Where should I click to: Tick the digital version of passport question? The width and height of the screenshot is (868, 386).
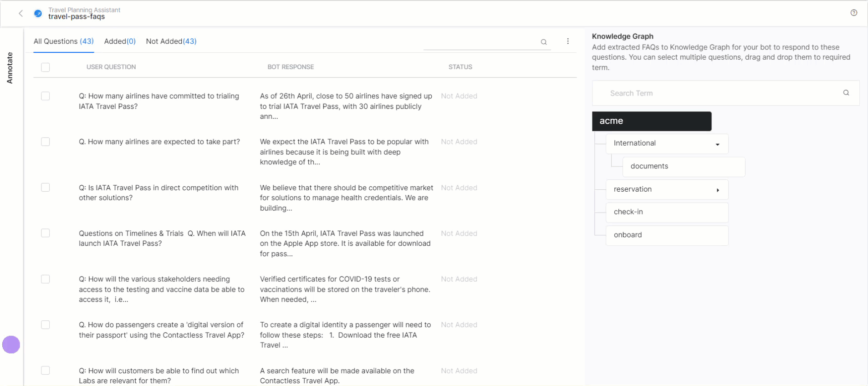click(46, 325)
